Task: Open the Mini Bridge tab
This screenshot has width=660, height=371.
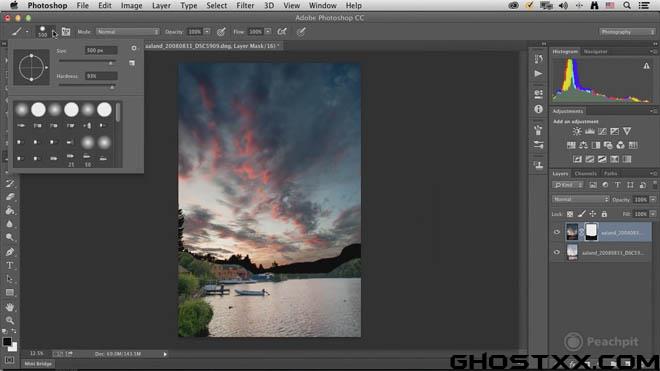Action: [38, 364]
